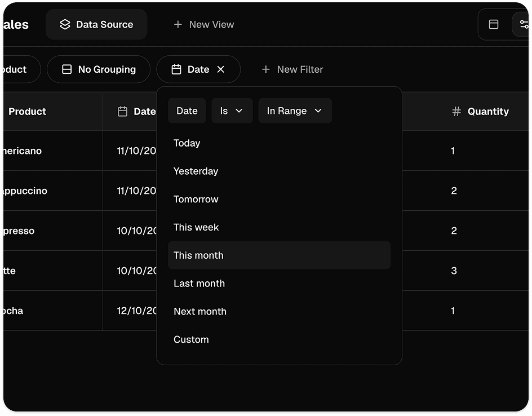Select Yesterday from the date range list
Image resolution: width=532 pixels, height=416 pixels.
coord(279,171)
